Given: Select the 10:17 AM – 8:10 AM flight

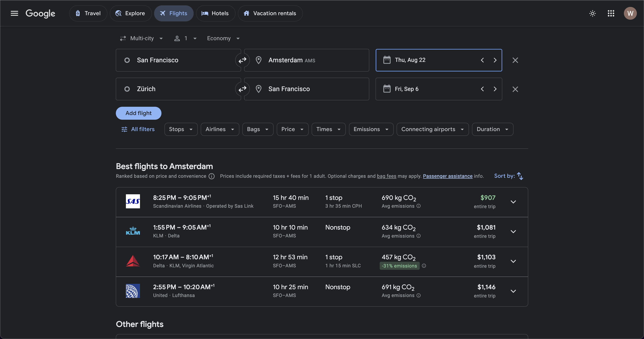Looking at the screenshot, I should click(322, 262).
